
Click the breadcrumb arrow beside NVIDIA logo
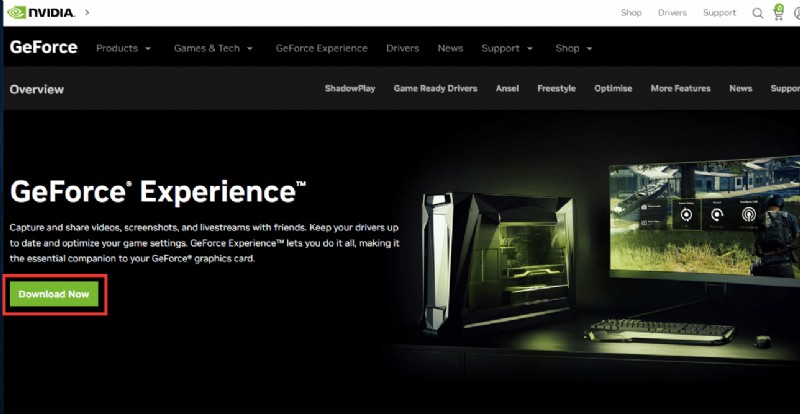[87, 13]
